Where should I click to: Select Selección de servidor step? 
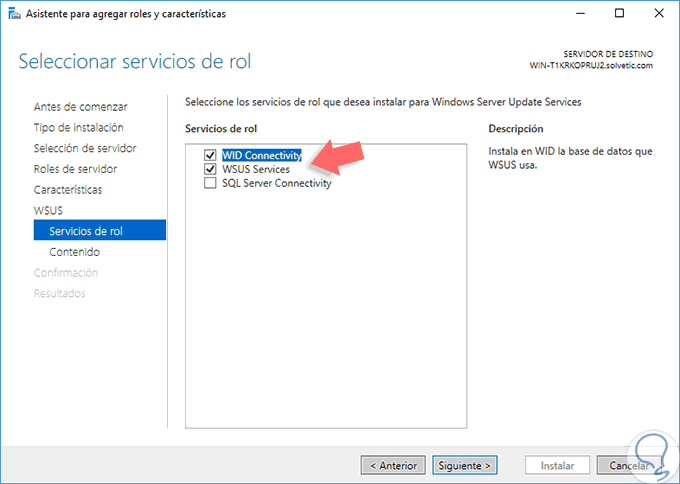tap(85, 148)
